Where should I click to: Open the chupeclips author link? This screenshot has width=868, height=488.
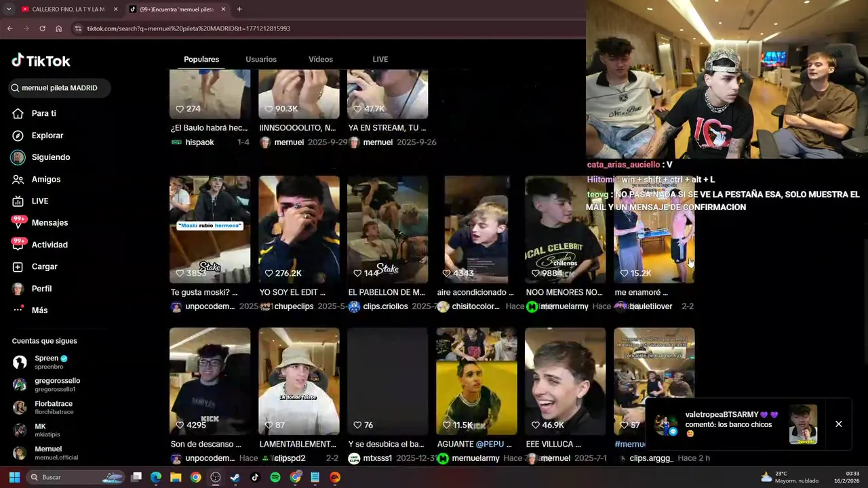pyautogui.click(x=293, y=306)
